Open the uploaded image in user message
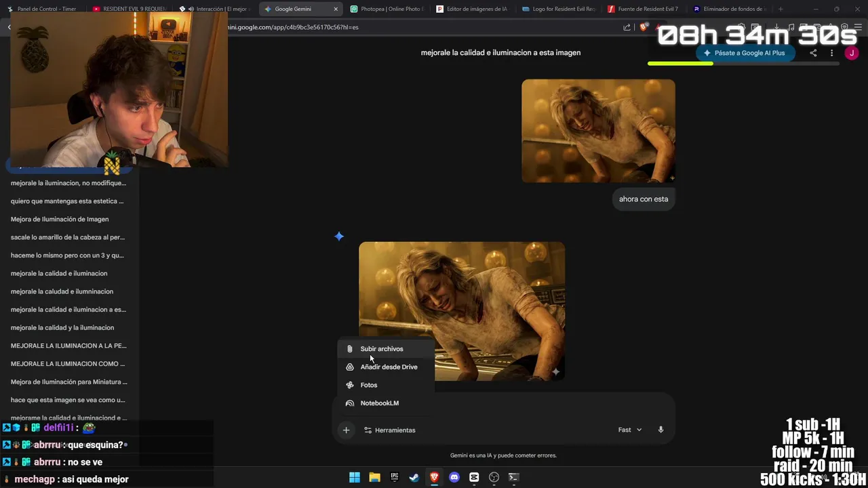 pos(598,131)
